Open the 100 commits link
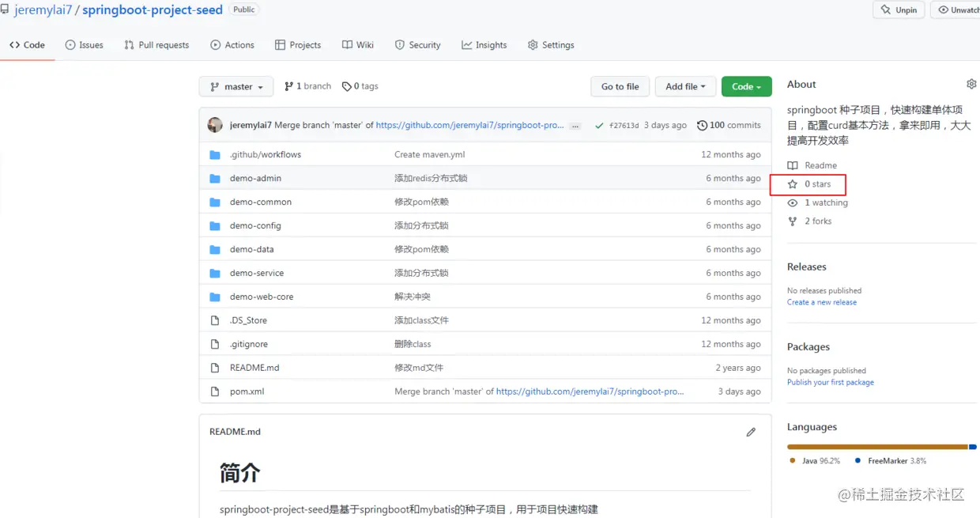Screen dimensions: 980x518 (729, 125)
